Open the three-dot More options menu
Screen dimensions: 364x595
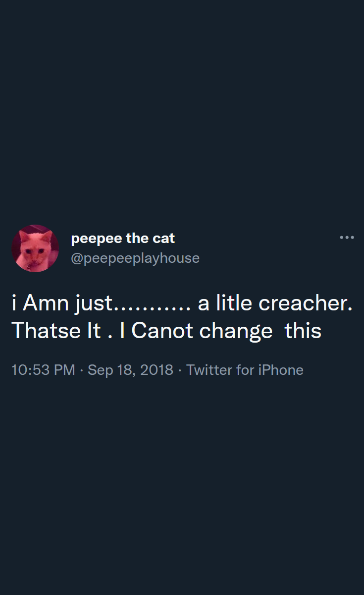(x=347, y=238)
